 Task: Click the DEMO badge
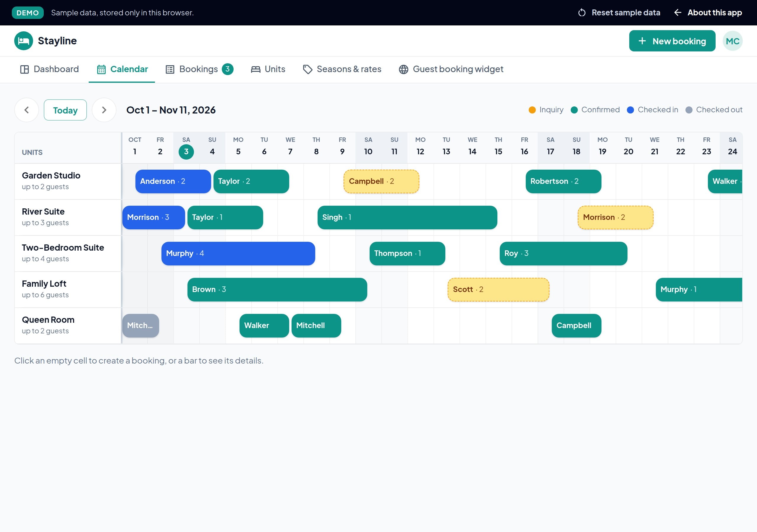(28, 13)
